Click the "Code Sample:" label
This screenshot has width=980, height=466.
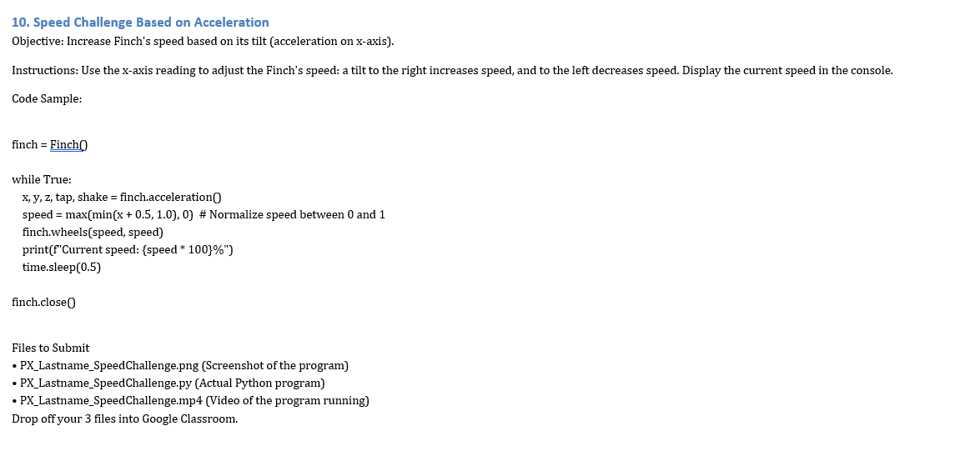tap(47, 99)
